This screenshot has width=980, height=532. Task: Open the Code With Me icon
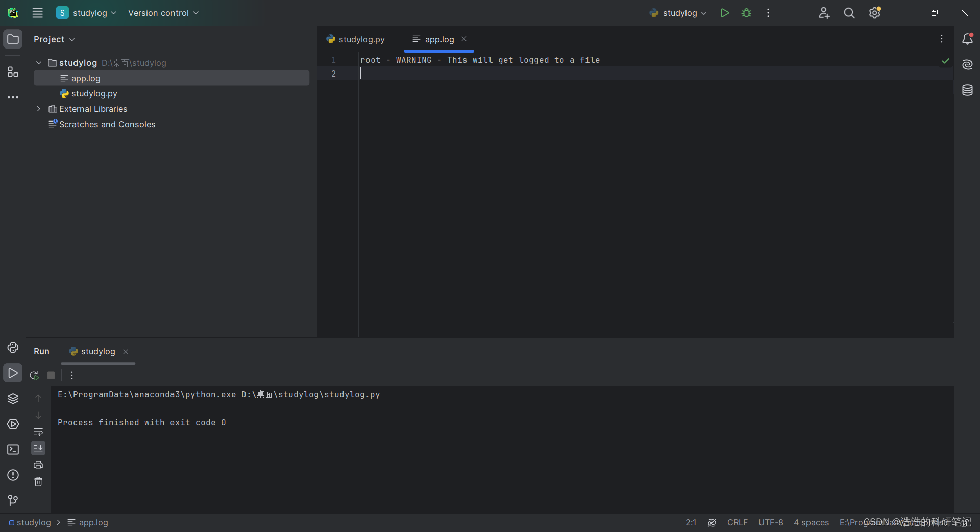[824, 13]
